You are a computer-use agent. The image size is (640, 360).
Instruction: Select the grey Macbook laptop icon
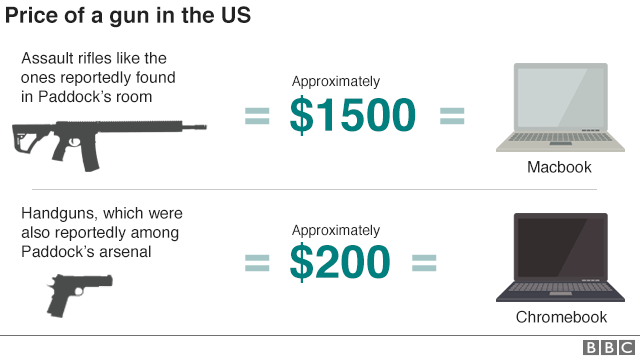click(x=560, y=107)
